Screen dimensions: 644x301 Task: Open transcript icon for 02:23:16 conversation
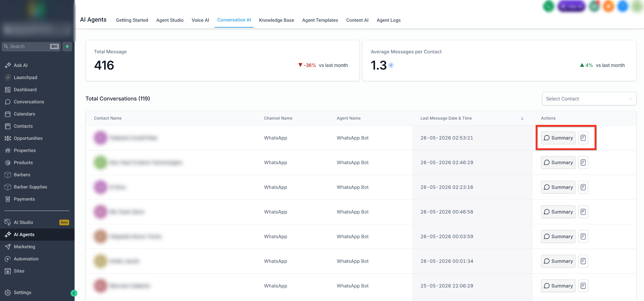(583, 187)
